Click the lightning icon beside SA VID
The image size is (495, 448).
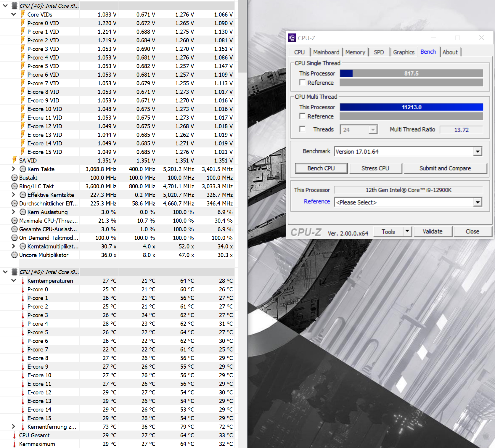point(14,160)
